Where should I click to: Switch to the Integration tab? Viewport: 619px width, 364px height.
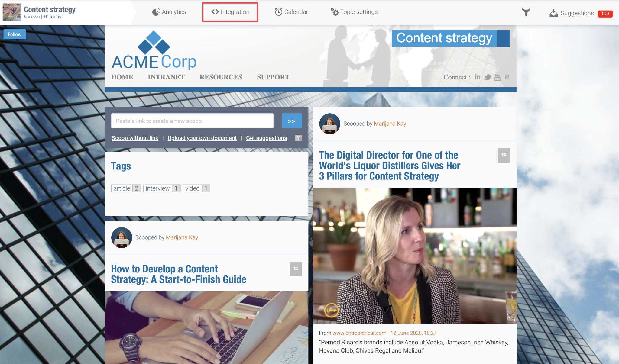(230, 12)
